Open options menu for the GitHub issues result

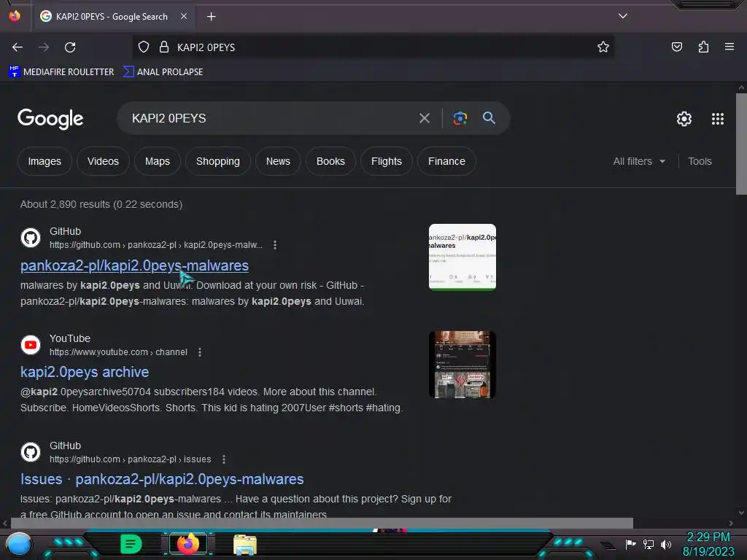tap(223, 459)
